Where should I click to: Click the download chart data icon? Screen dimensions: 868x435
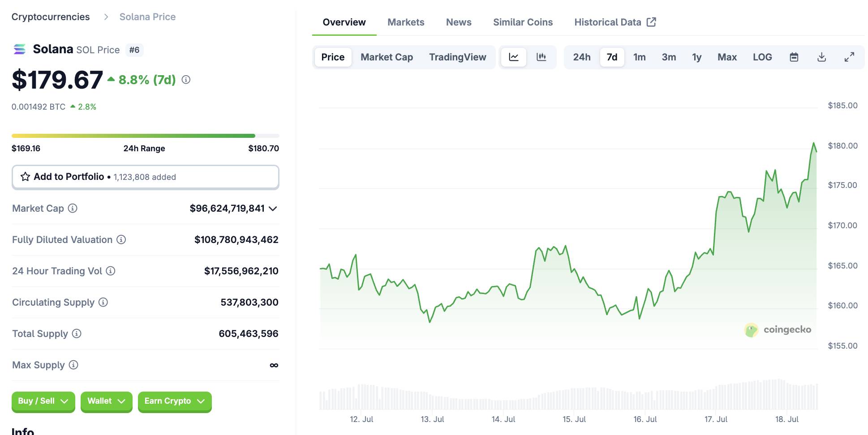click(x=821, y=57)
